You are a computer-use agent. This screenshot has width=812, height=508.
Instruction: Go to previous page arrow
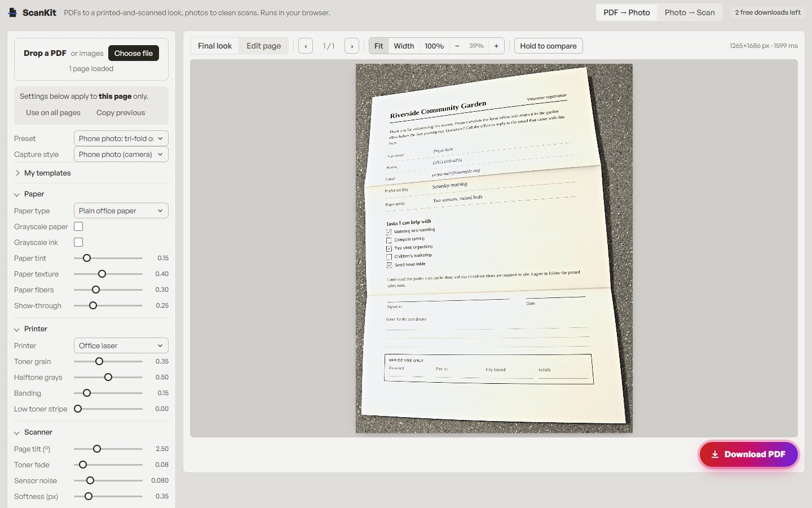click(306, 46)
